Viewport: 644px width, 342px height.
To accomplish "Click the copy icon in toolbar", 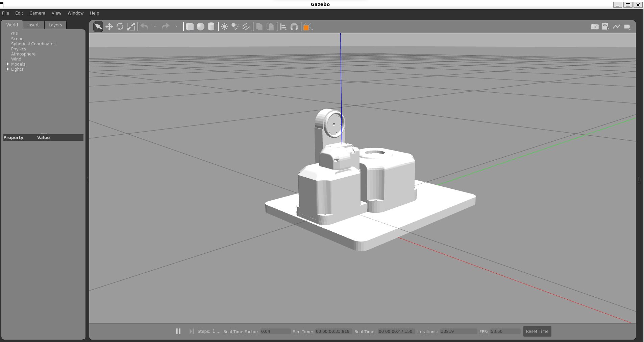I will [x=259, y=27].
